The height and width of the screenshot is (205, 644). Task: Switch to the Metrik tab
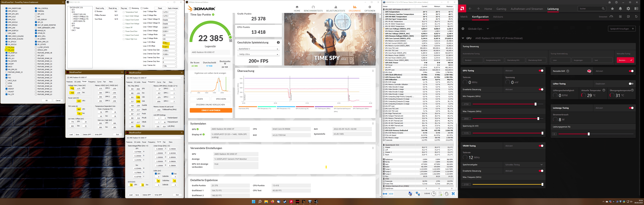pyautogui.click(x=464, y=17)
